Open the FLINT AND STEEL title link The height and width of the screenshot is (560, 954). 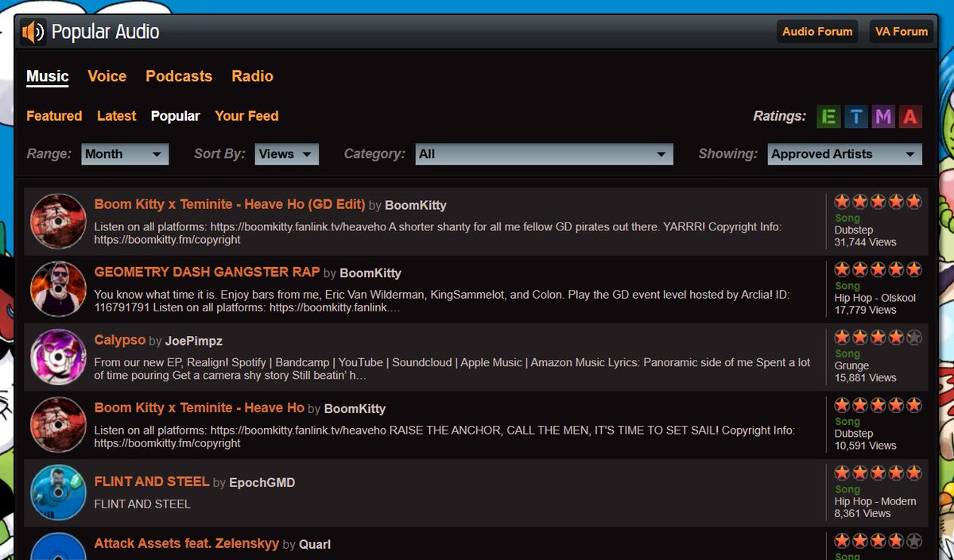pos(152,481)
